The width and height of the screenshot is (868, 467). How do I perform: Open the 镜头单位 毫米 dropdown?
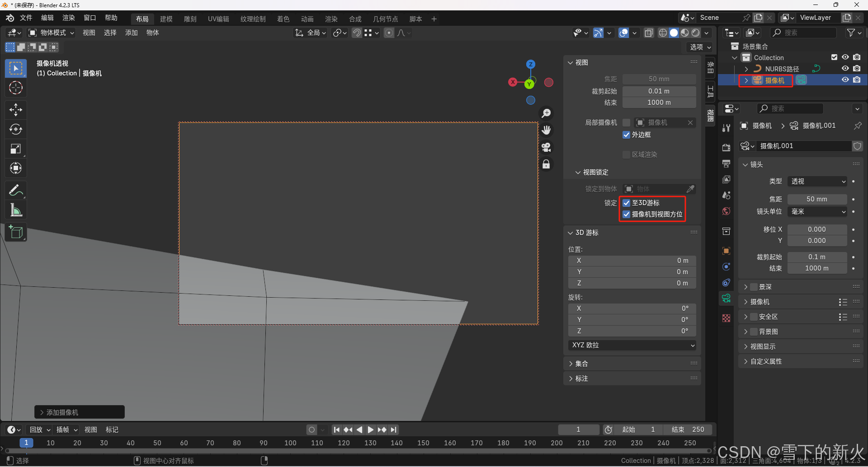click(817, 211)
